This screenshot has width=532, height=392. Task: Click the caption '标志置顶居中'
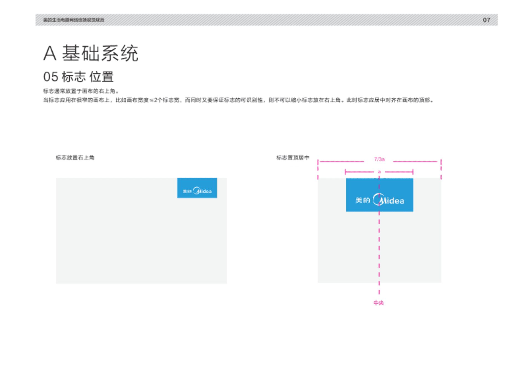coord(293,158)
